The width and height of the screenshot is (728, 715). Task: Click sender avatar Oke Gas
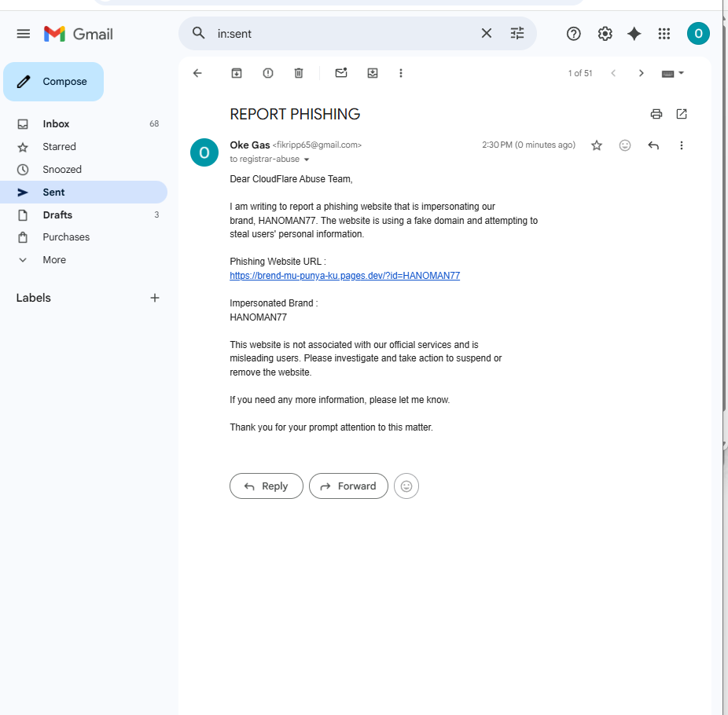click(204, 152)
